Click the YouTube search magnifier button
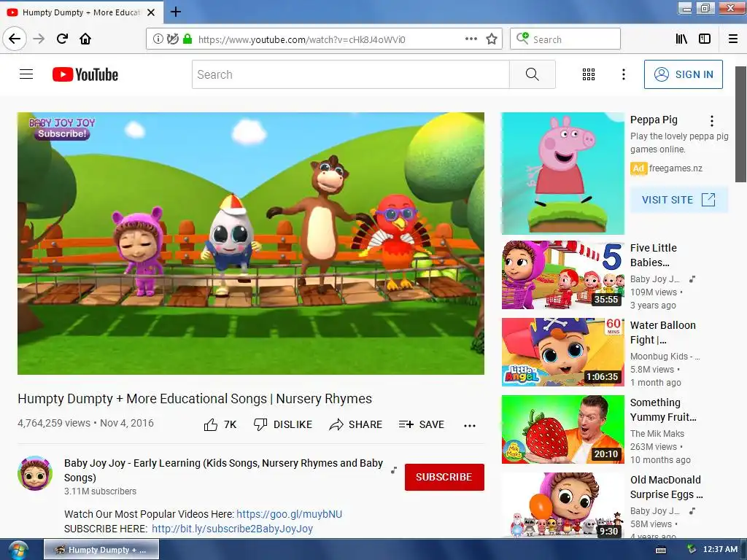This screenshot has height=560, width=747. click(532, 74)
